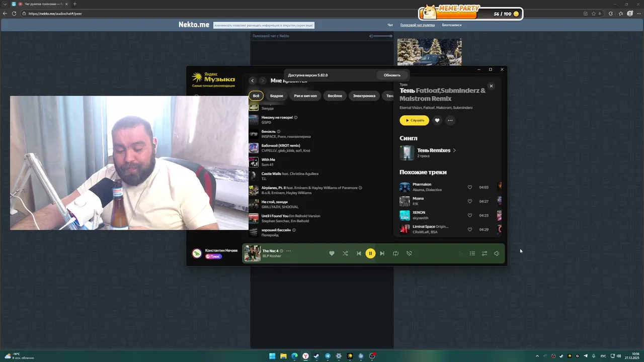The width and height of the screenshot is (644, 362).
Task: Open similar track Pharmakon
Action: 422,185
